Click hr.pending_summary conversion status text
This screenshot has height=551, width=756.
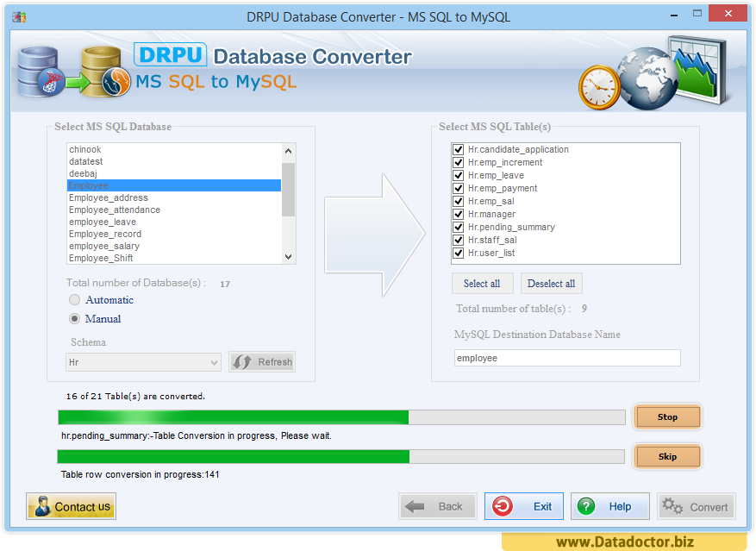coord(197,435)
